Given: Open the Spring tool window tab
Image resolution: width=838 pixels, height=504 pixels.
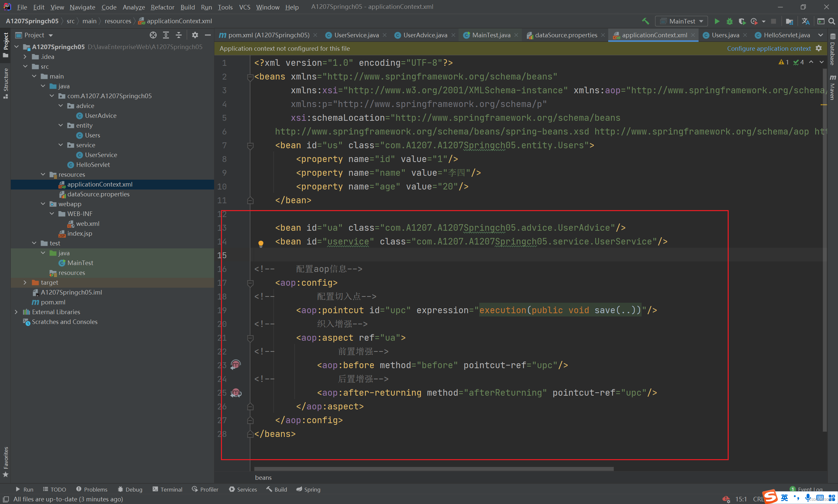Looking at the screenshot, I should pos(312,490).
